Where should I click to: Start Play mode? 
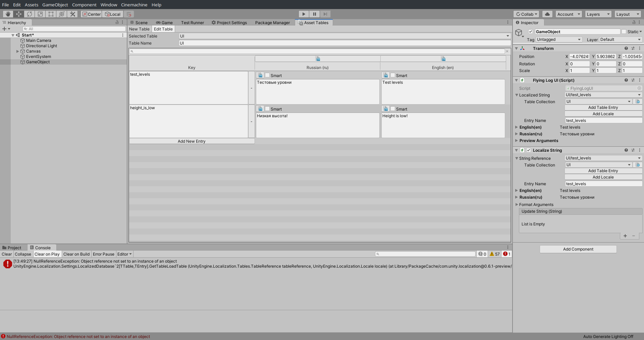tap(304, 14)
